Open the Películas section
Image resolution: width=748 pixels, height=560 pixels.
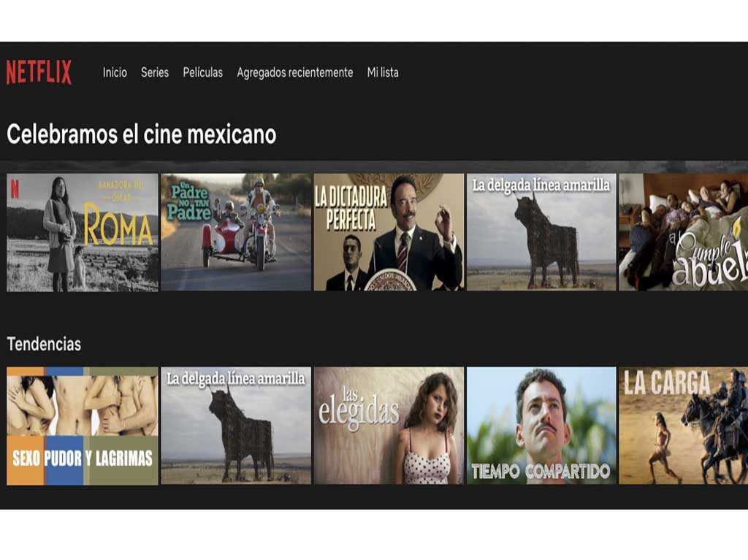(x=203, y=72)
